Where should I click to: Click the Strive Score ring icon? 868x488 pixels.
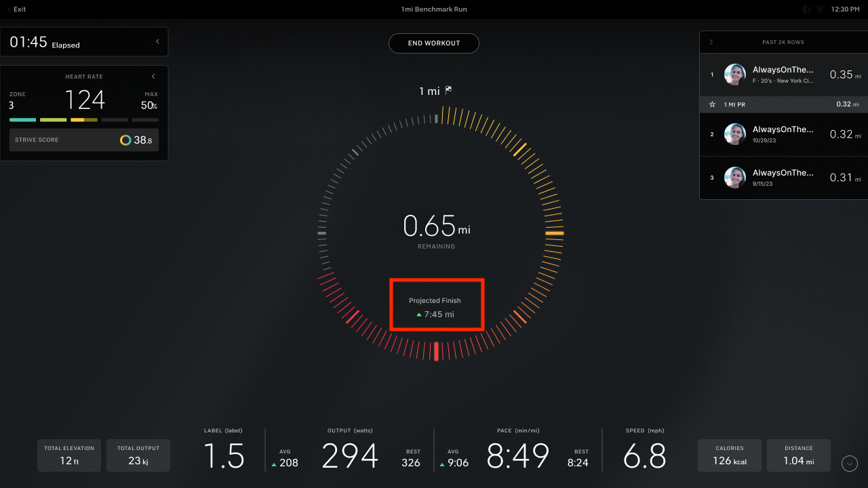(x=125, y=140)
